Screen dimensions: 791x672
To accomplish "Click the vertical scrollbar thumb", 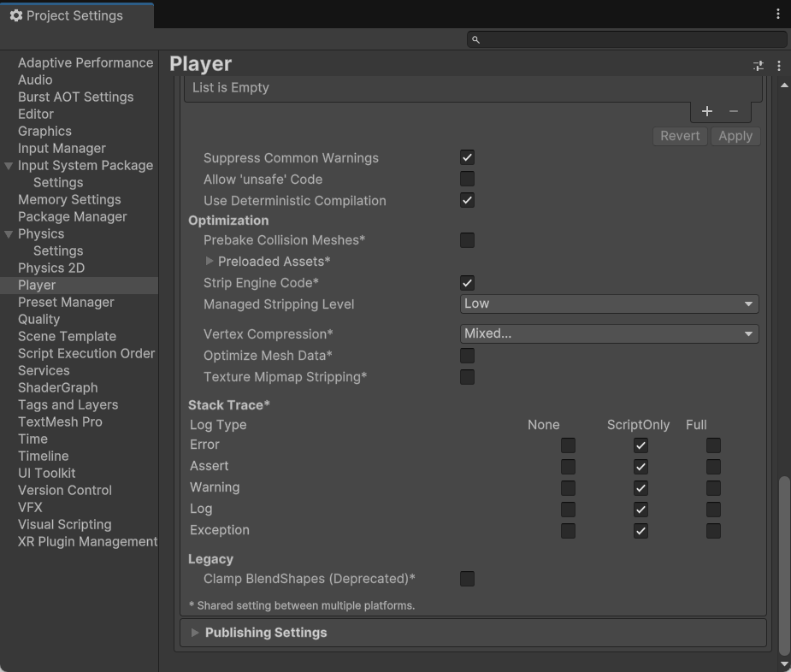I will point(784,565).
